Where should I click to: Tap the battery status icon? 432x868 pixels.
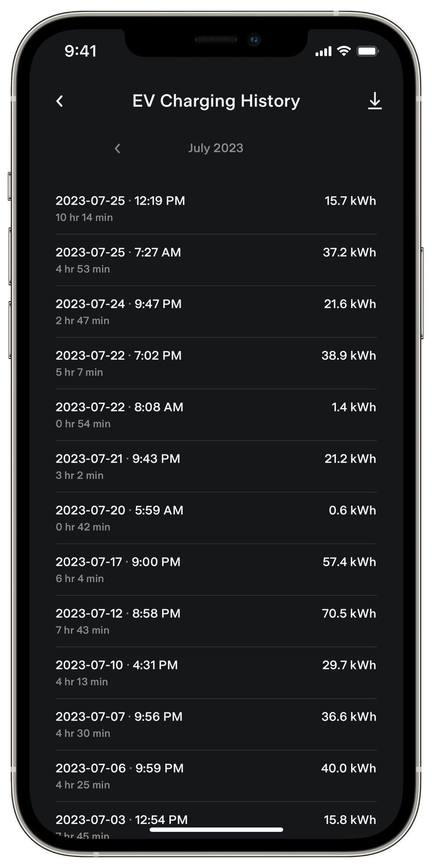[x=368, y=52]
